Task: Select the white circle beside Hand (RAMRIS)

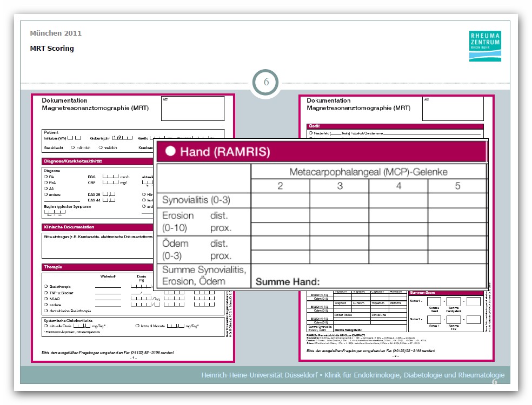Action: pos(170,151)
